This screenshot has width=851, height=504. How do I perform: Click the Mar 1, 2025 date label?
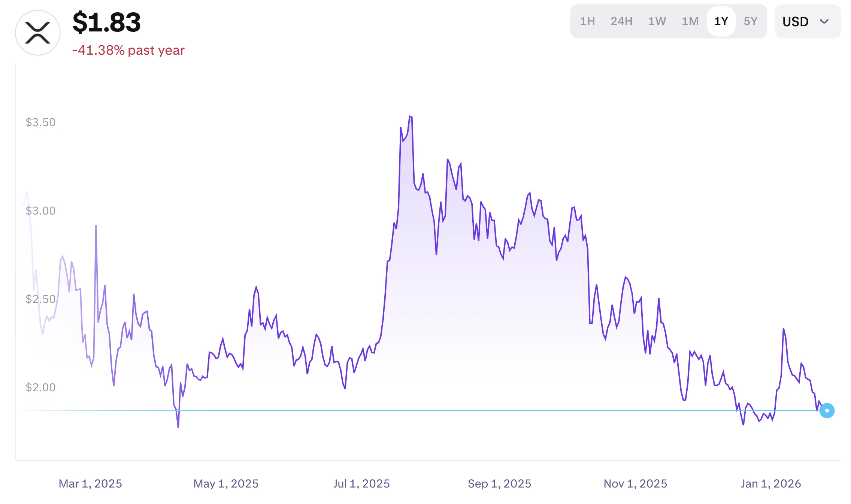(91, 483)
